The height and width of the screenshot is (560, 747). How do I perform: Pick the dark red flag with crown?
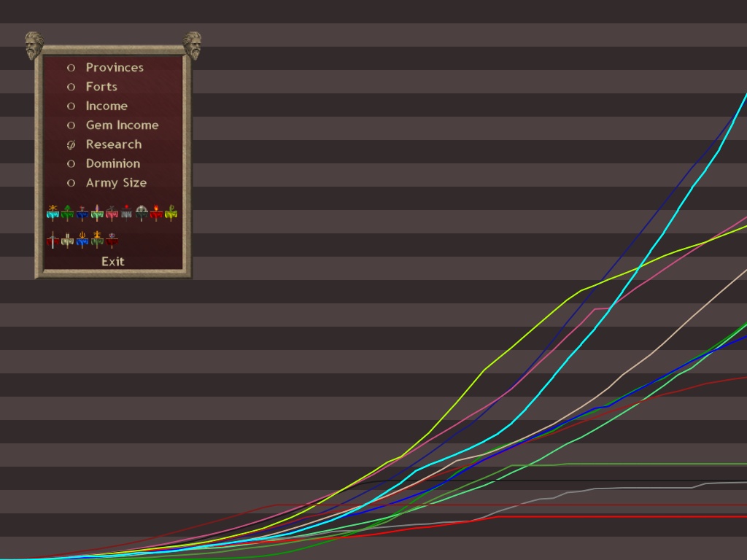coord(112,239)
